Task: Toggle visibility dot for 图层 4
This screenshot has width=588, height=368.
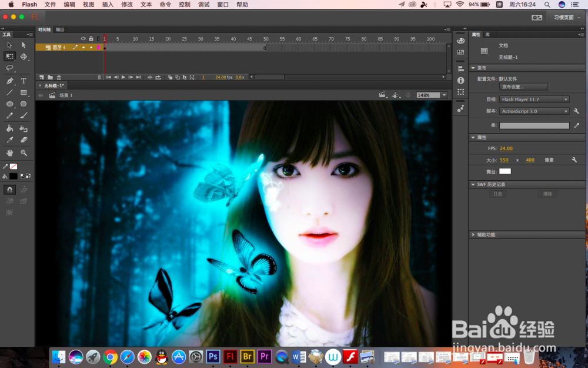Action: click(x=83, y=48)
